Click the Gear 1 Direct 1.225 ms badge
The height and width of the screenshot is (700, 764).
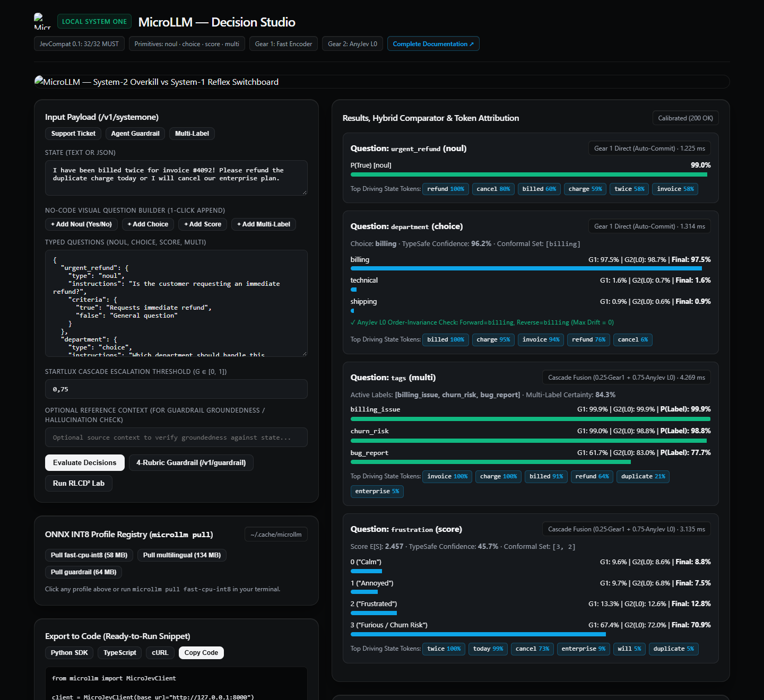pos(649,148)
